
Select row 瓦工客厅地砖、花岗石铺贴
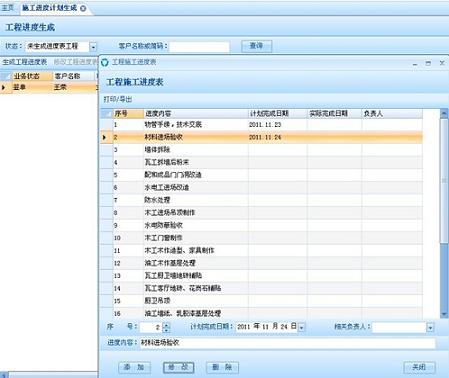tap(261, 288)
